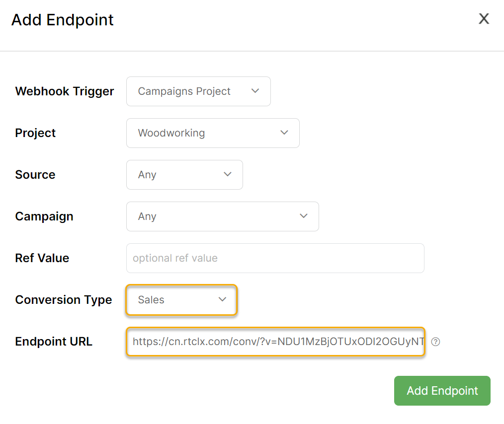The image size is (504, 424).
Task: Open the Webhook Trigger dropdown
Action: pyautogui.click(x=198, y=91)
